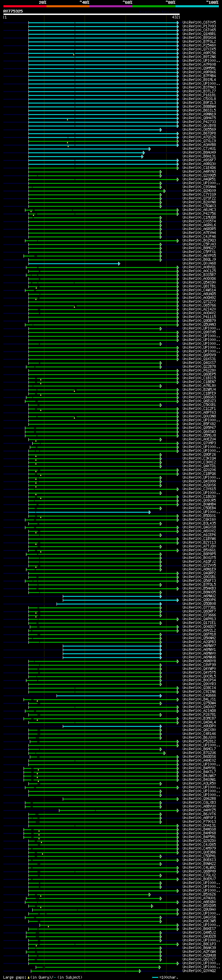Select the UniRef100_C1MUD8 hit label

199,217
